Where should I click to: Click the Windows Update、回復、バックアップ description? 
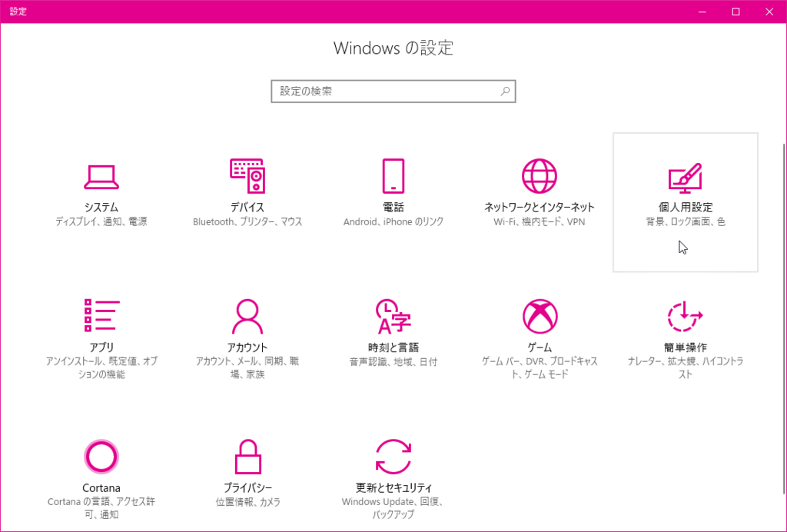tap(393, 508)
